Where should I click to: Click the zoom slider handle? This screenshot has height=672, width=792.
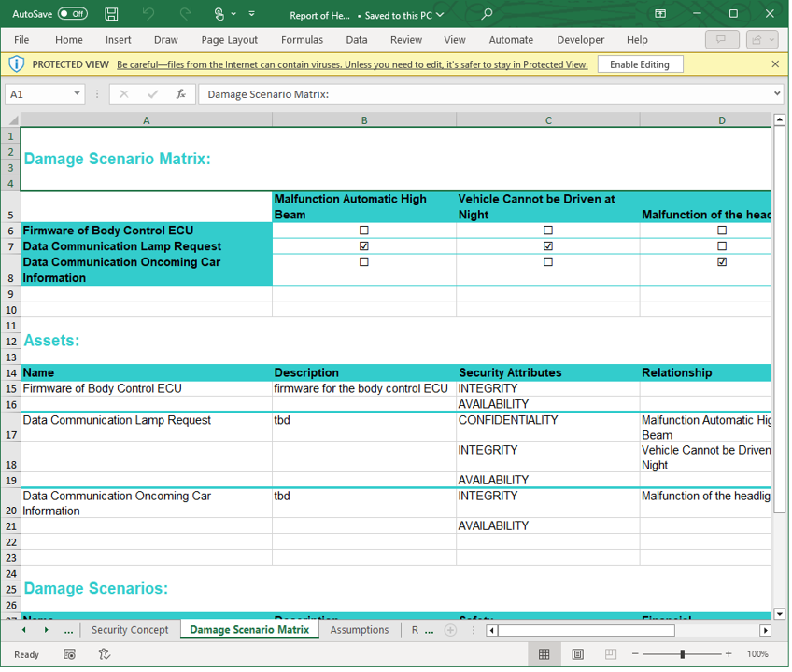pyautogui.click(x=683, y=654)
